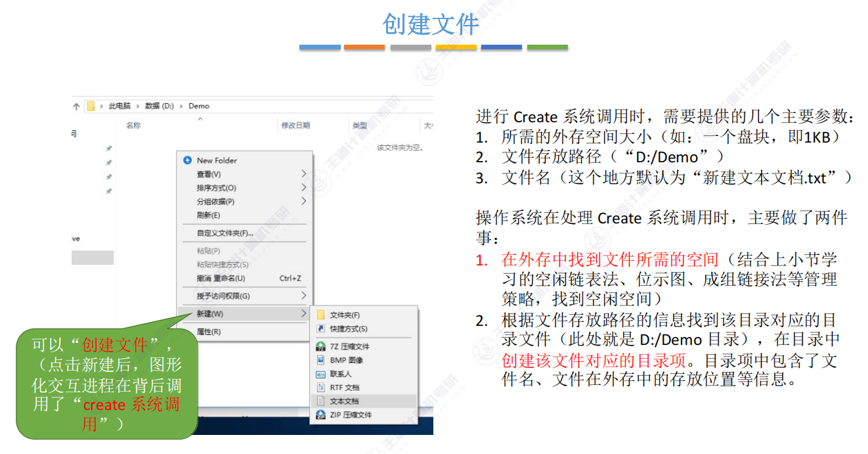Expand the 分组依据(P) submenu arrow
The width and height of the screenshot is (868, 454).
pyautogui.click(x=303, y=202)
